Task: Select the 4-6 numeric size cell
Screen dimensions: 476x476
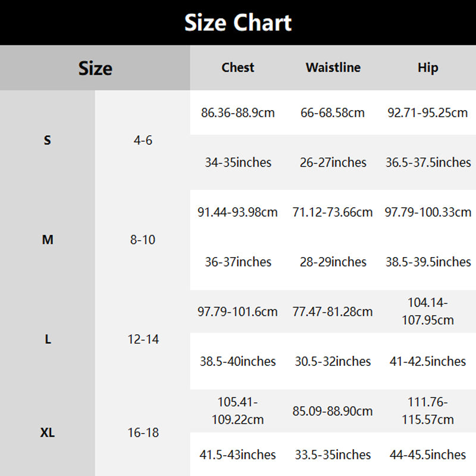Action: [143, 140]
